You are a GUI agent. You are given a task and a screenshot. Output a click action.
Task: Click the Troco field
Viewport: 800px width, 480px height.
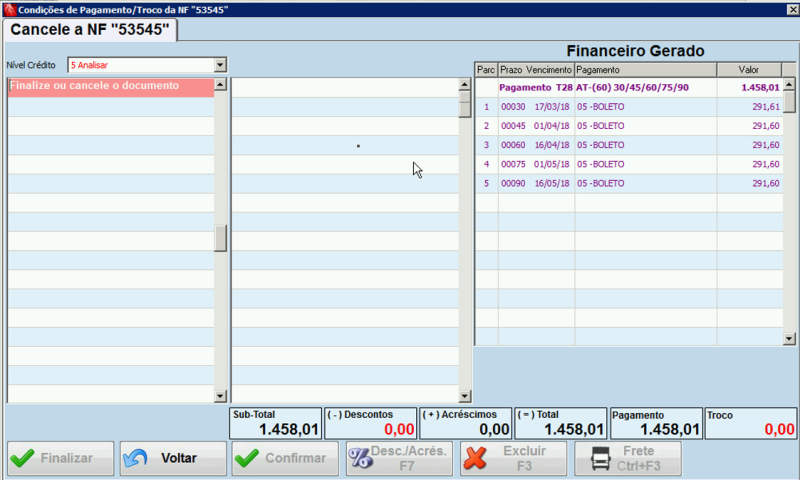751,423
